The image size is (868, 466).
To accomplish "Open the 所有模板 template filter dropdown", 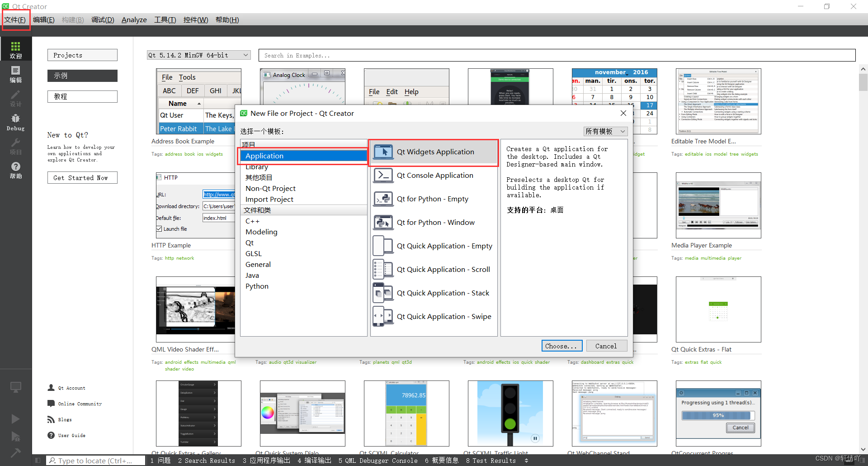I will (605, 131).
